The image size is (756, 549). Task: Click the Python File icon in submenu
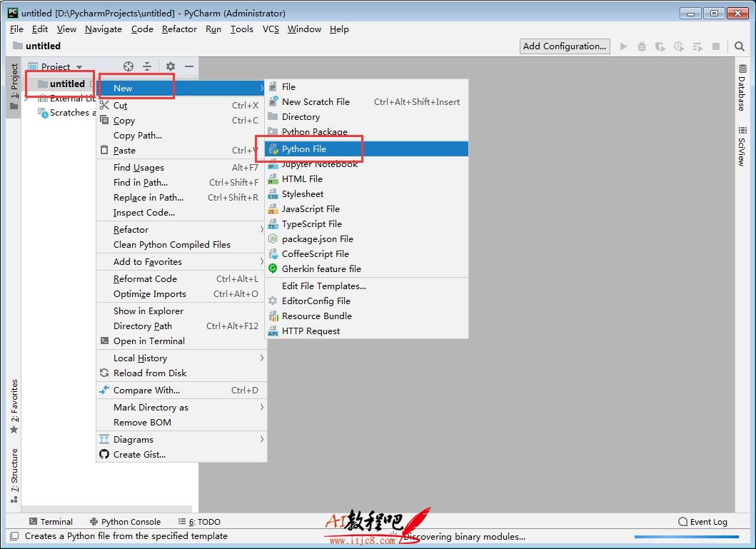[x=273, y=149]
